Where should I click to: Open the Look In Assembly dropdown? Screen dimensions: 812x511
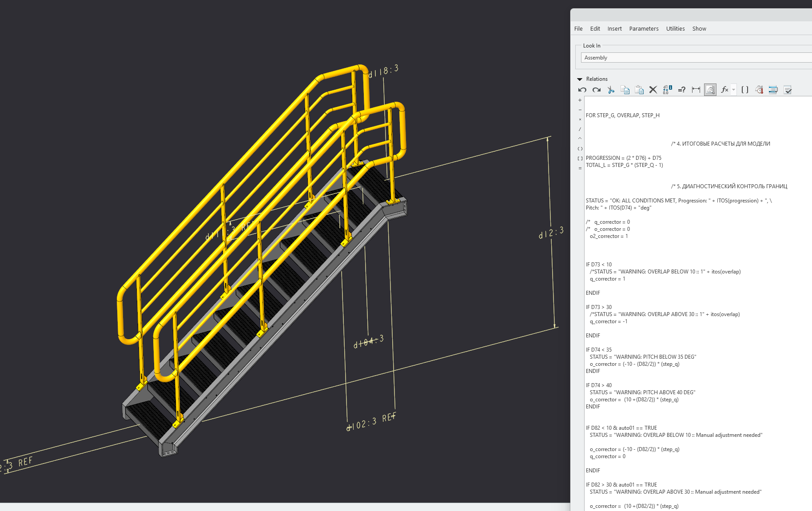point(696,58)
